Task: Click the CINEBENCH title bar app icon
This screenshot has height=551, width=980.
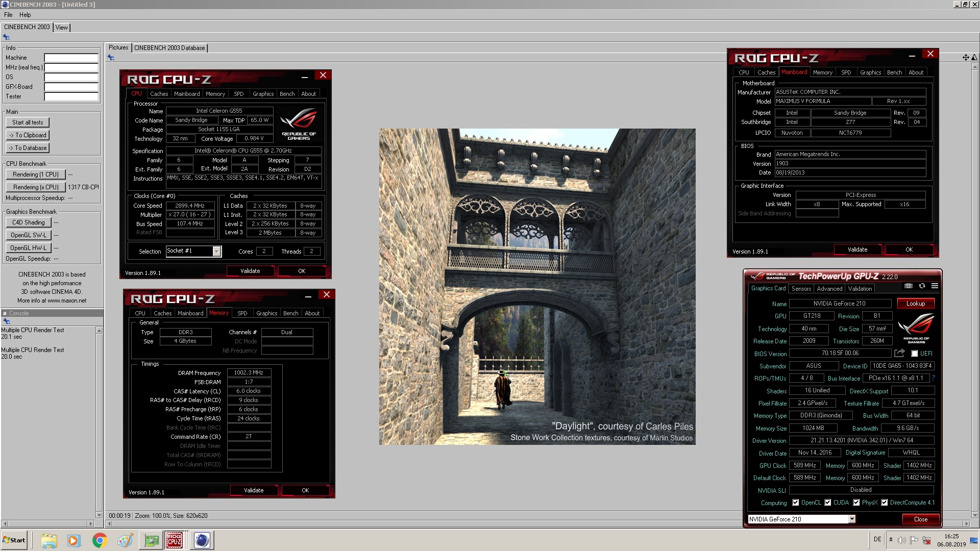Action: [x=5, y=4]
